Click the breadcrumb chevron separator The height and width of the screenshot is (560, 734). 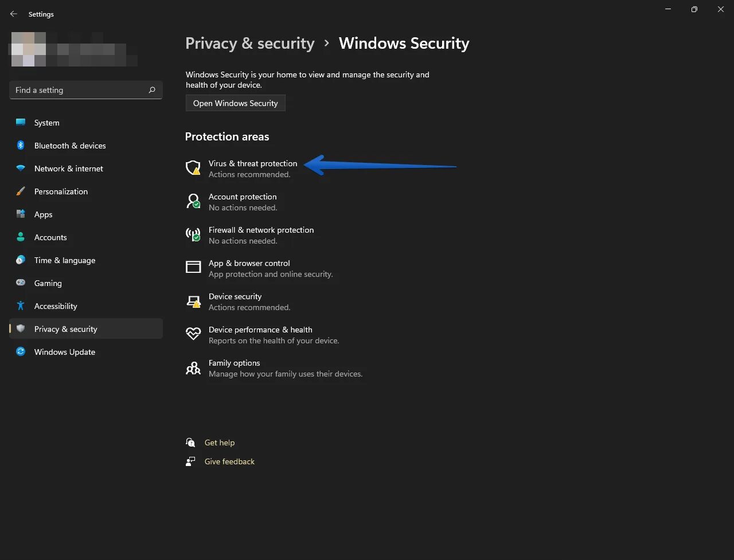327,43
